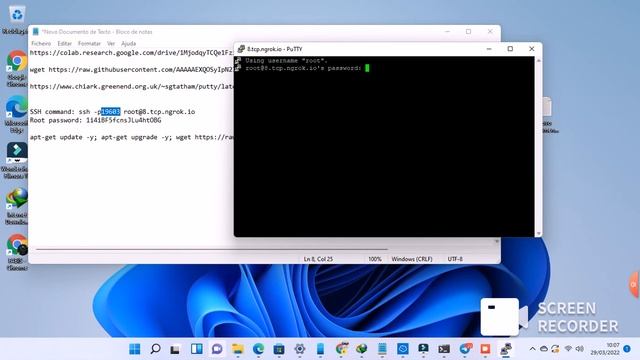Click the 100% zoom status entry
Screen dimensions: 640x360
pyautogui.click(x=375, y=259)
